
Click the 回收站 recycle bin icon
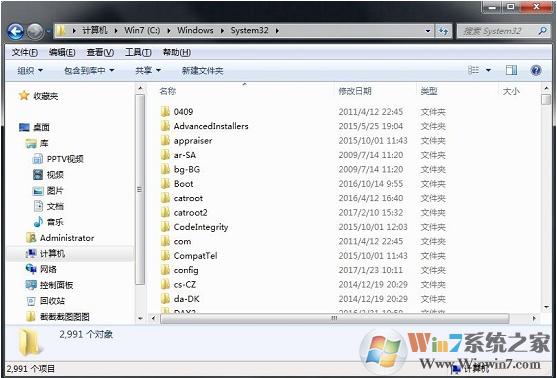click(x=31, y=301)
